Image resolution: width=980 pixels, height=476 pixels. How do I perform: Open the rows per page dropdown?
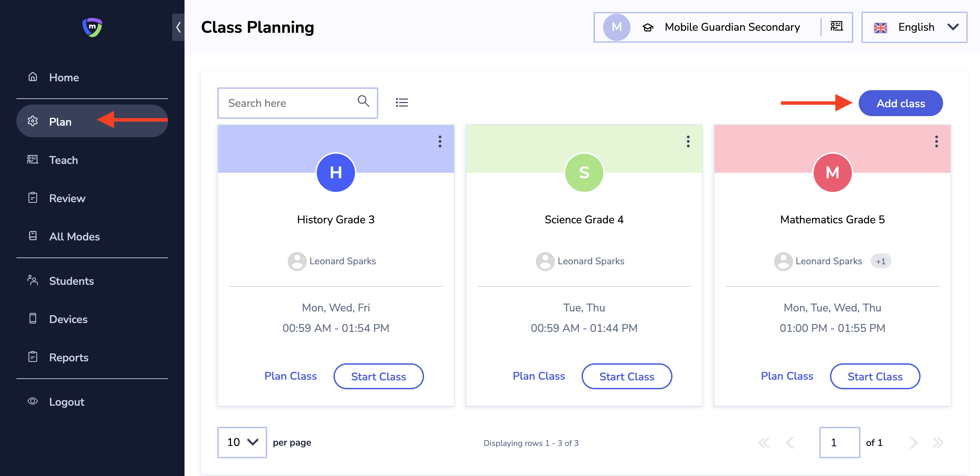click(x=242, y=442)
